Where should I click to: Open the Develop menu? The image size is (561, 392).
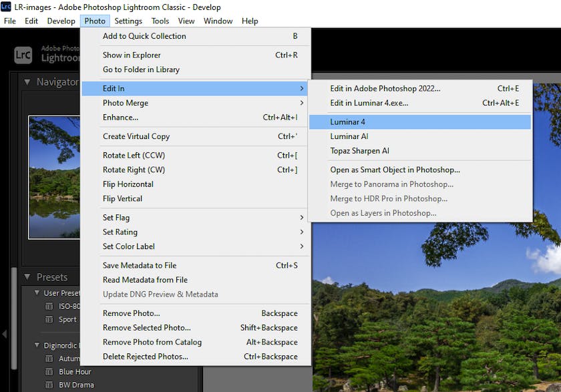tap(61, 21)
